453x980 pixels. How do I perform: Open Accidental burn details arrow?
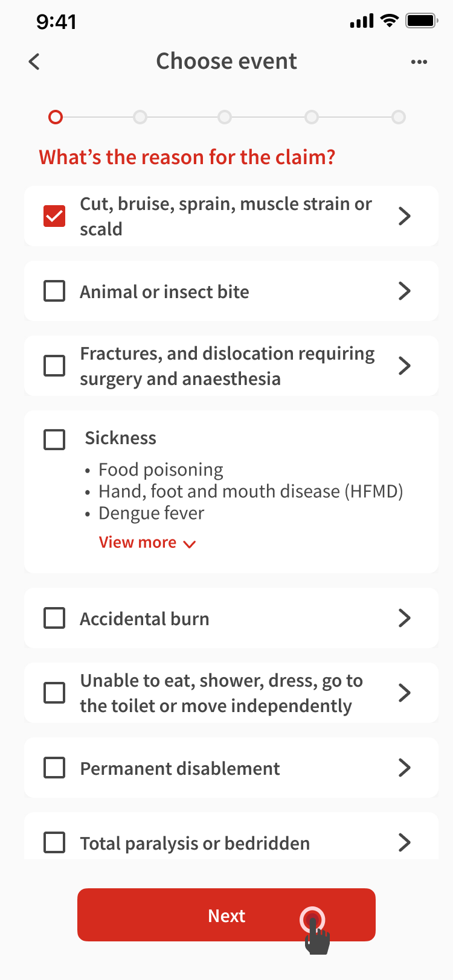(x=405, y=618)
